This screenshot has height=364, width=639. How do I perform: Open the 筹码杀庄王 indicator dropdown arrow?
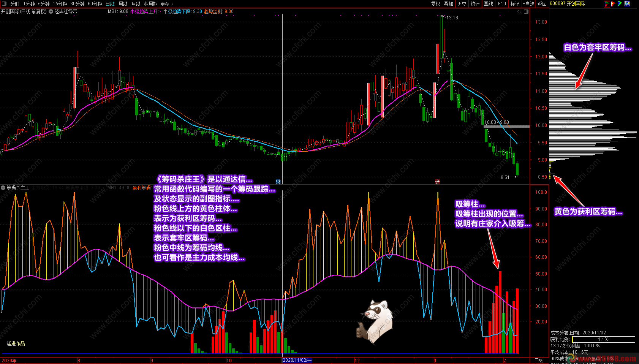(x=3, y=188)
